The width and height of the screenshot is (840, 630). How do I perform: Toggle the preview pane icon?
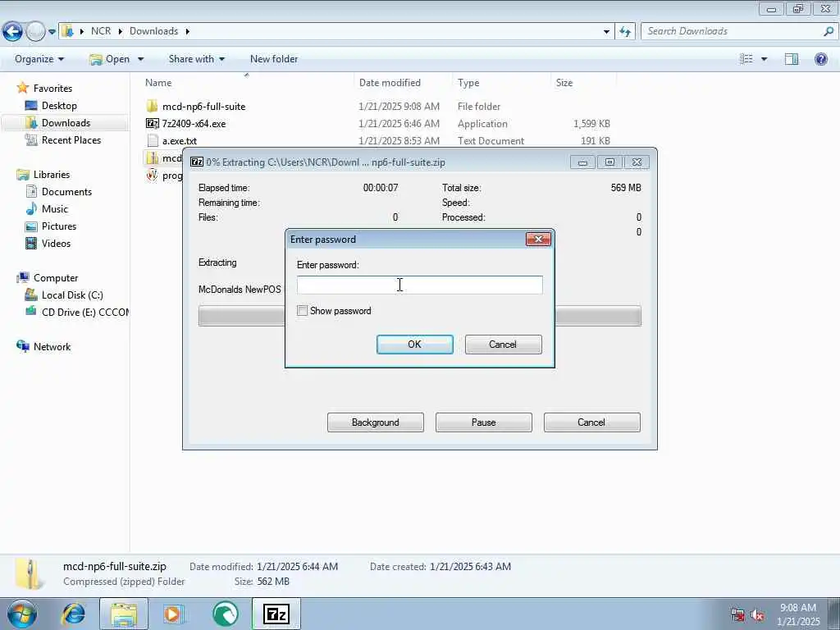(792, 59)
